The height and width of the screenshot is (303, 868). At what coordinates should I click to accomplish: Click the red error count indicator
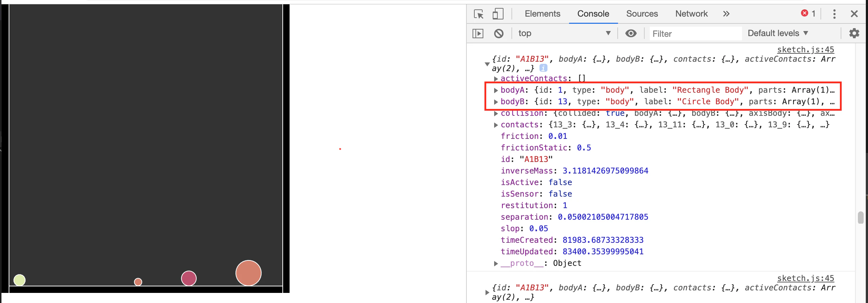[808, 13]
